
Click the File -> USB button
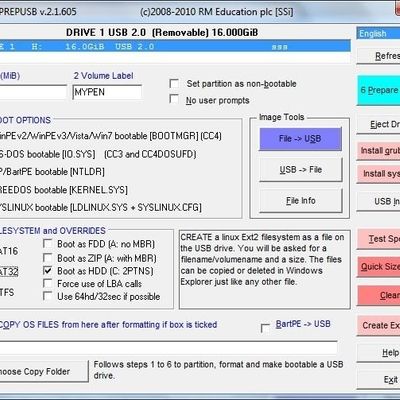point(300,139)
